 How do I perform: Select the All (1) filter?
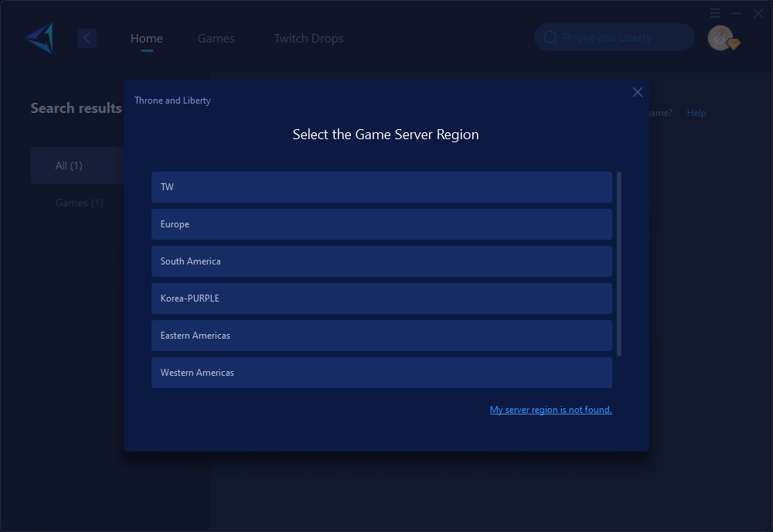[x=77, y=165]
